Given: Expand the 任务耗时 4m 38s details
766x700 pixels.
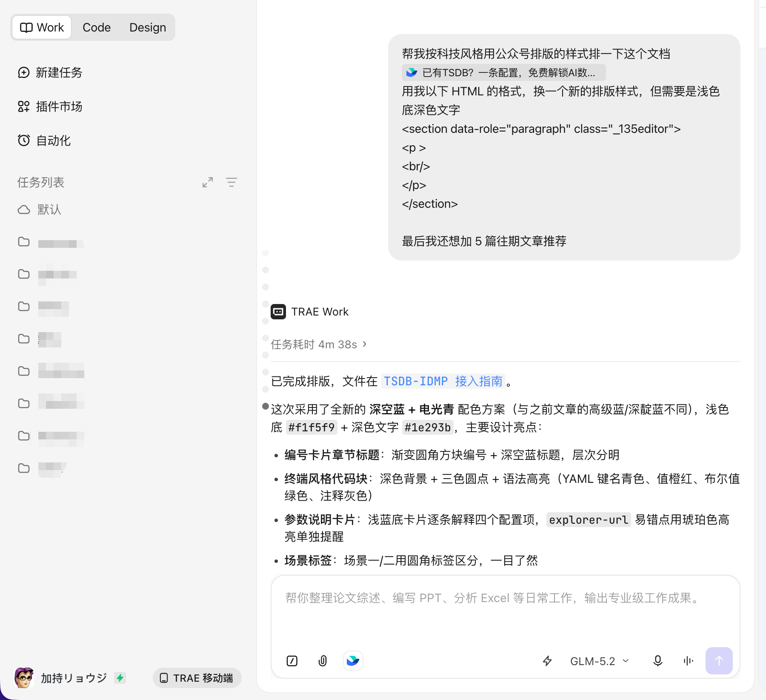Looking at the screenshot, I should (x=319, y=344).
